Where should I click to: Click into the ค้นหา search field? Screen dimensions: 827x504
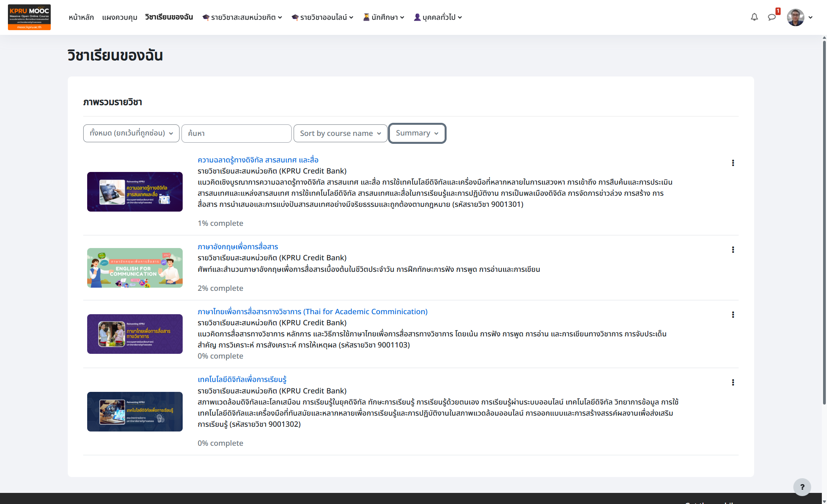[x=237, y=133]
